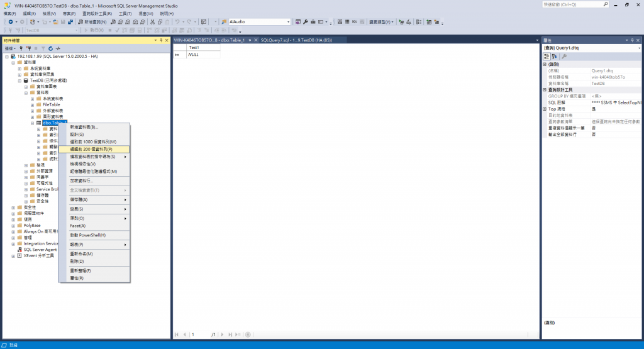Click the Categorized view icon in Properties panel
644x349 pixels.
pyautogui.click(x=547, y=56)
